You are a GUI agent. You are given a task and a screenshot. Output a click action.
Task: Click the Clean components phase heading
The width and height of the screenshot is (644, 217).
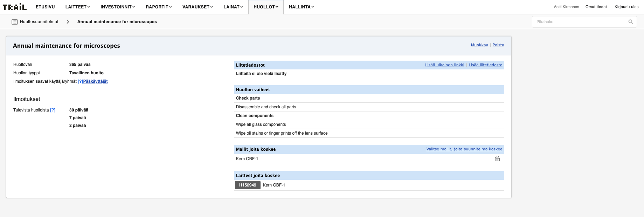(255, 116)
